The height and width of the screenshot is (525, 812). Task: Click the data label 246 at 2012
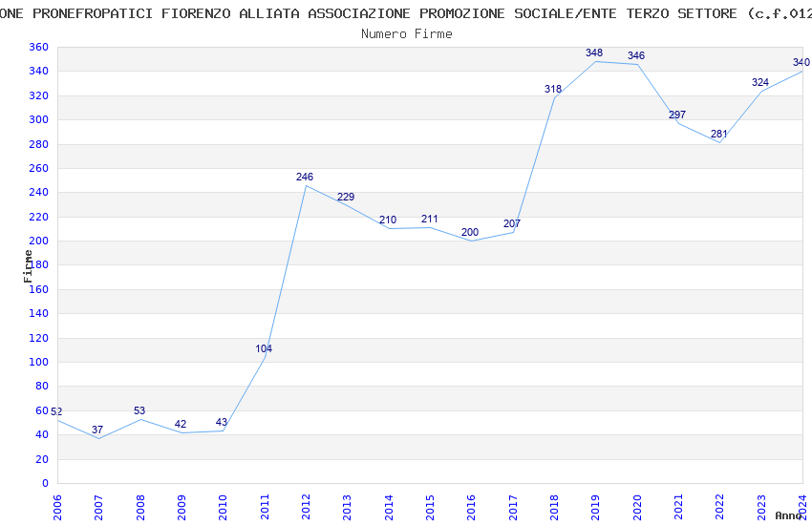click(x=305, y=178)
